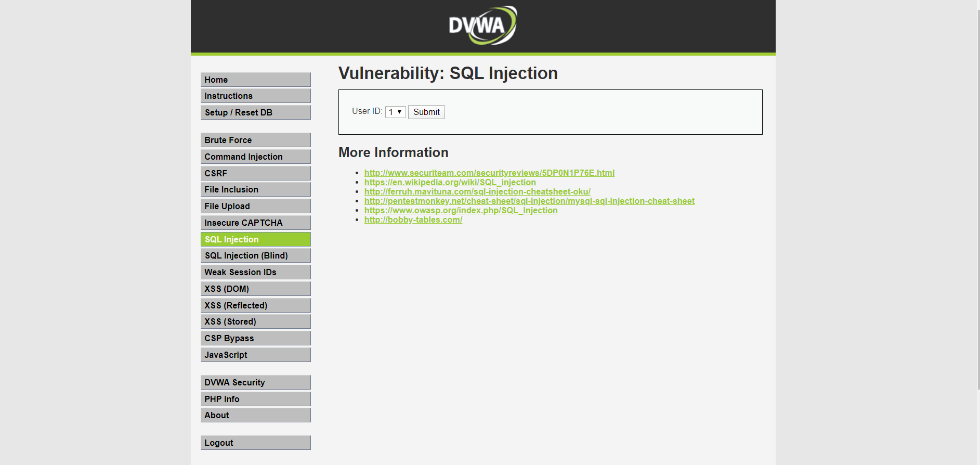980x465 pixels.
Task: Open the Brute Force vulnerability page
Action: (x=256, y=140)
